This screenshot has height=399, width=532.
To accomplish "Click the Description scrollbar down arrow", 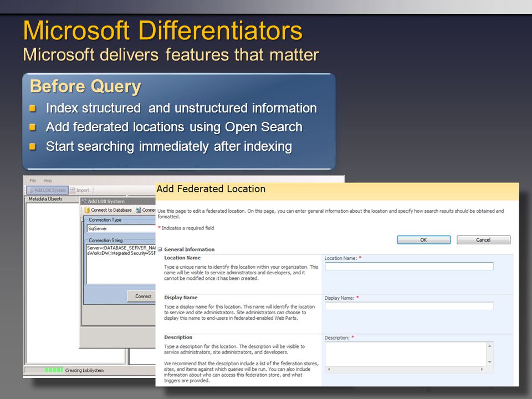I will pos(489,362).
